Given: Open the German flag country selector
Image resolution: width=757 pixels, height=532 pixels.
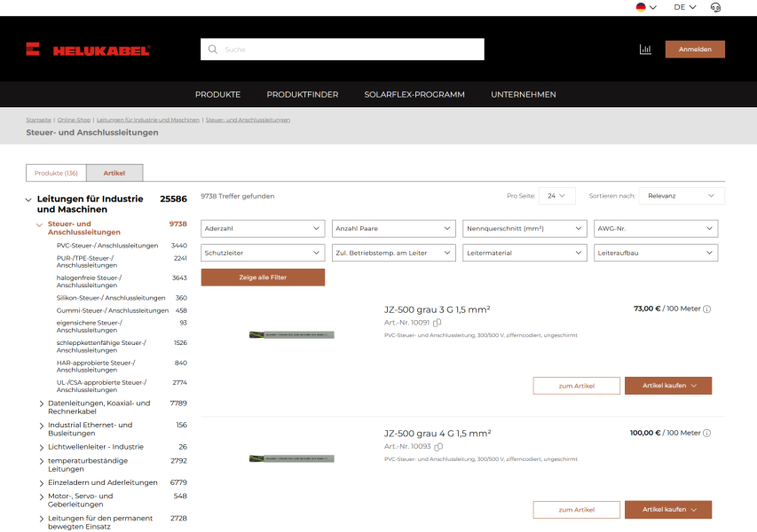Looking at the screenshot, I should pyautogui.click(x=645, y=7).
